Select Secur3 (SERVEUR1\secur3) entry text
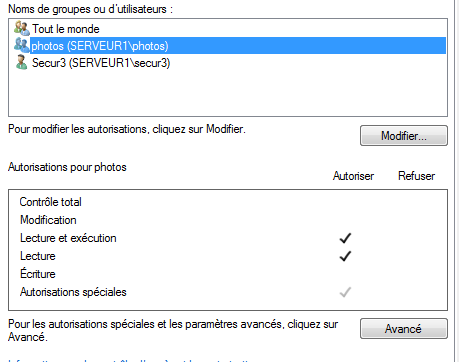The width and height of the screenshot is (459, 362). click(x=101, y=63)
